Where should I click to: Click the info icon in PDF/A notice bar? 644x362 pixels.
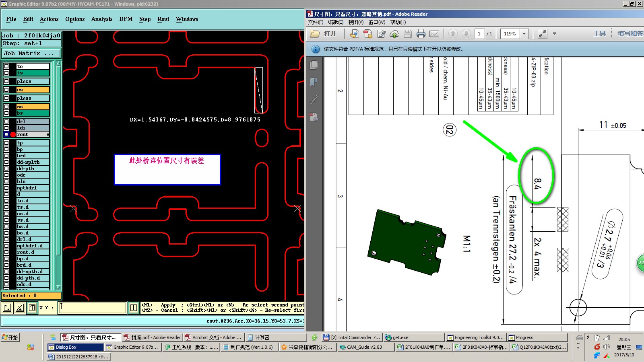tap(316, 49)
